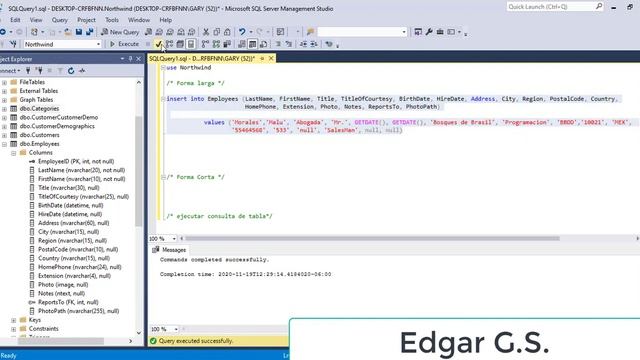This screenshot has width=640, height=360.
Task: Click the Save All icon
Action: coord(89,32)
